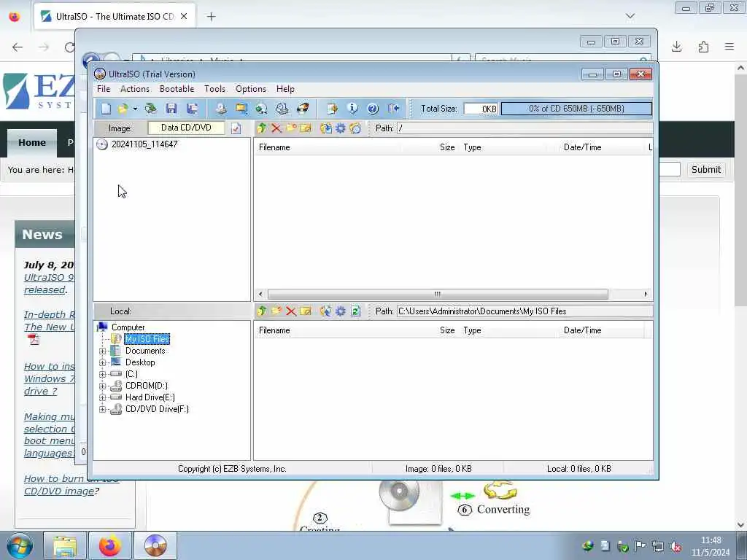This screenshot has width=747, height=560.
Task: Click the Rename icon in the Image toolbar
Action: 306,128
